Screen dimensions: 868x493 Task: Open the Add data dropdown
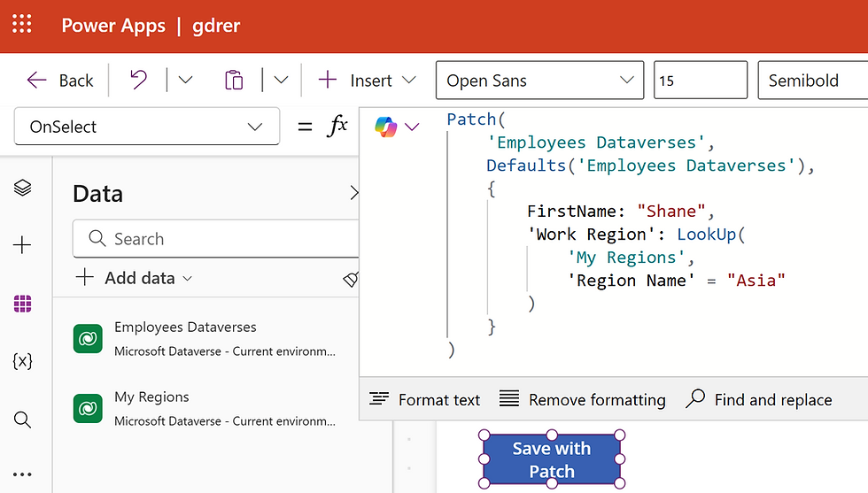pyautogui.click(x=134, y=278)
